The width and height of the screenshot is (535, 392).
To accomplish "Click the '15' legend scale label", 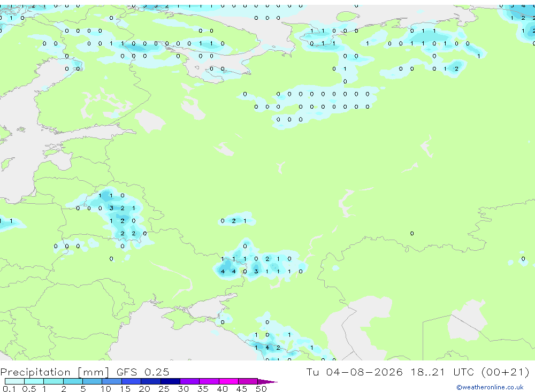I will 125,389.
